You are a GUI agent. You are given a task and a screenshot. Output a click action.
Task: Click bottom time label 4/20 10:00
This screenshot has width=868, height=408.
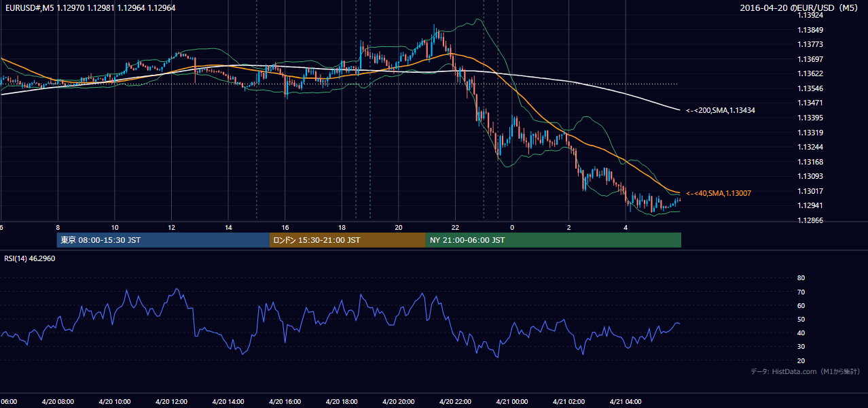click(x=114, y=402)
